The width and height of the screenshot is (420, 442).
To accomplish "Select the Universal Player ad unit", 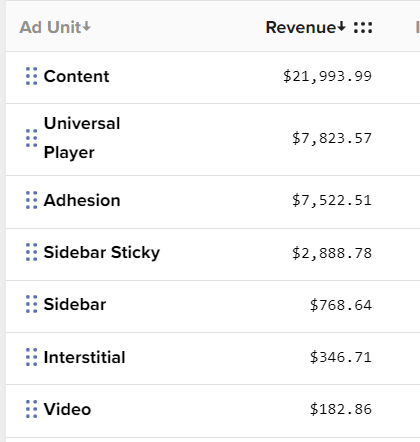I will (x=82, y=138).
